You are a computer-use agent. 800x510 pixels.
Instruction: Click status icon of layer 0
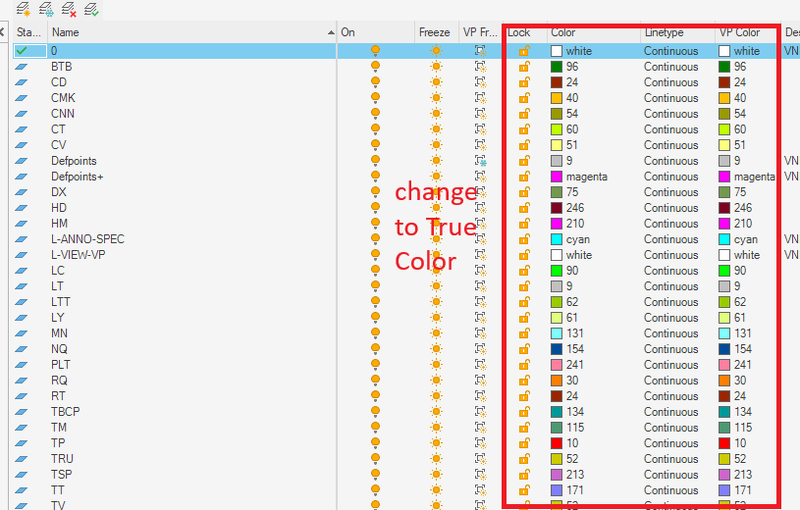point(21,50)
